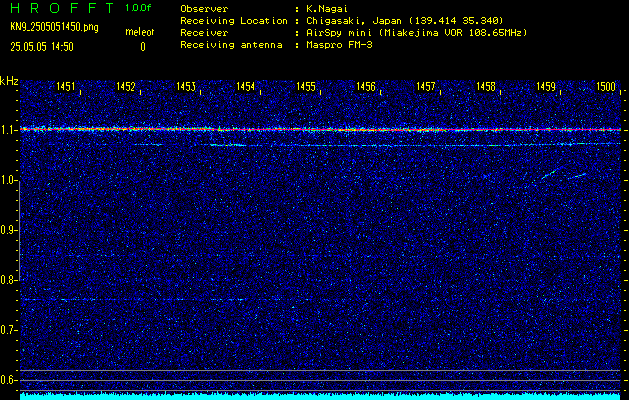Click observer name K.Nagai

(x=327, y=9)
